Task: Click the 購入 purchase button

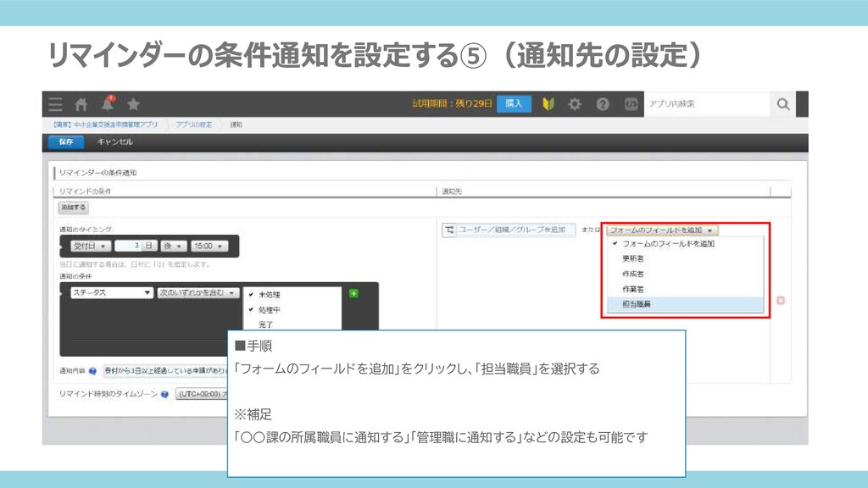Action: 514,104
